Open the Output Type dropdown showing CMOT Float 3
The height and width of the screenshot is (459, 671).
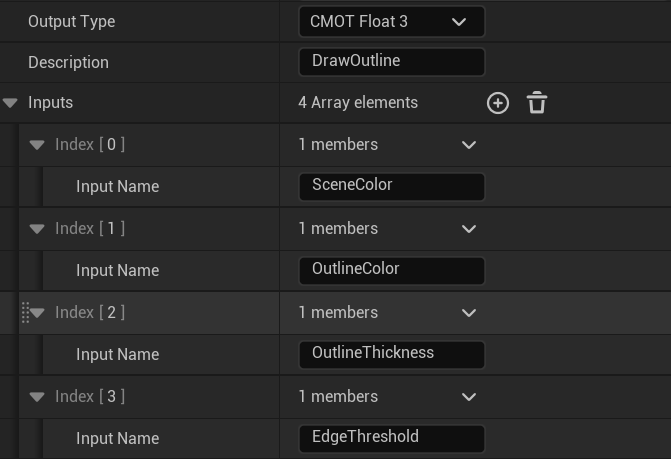391,21
